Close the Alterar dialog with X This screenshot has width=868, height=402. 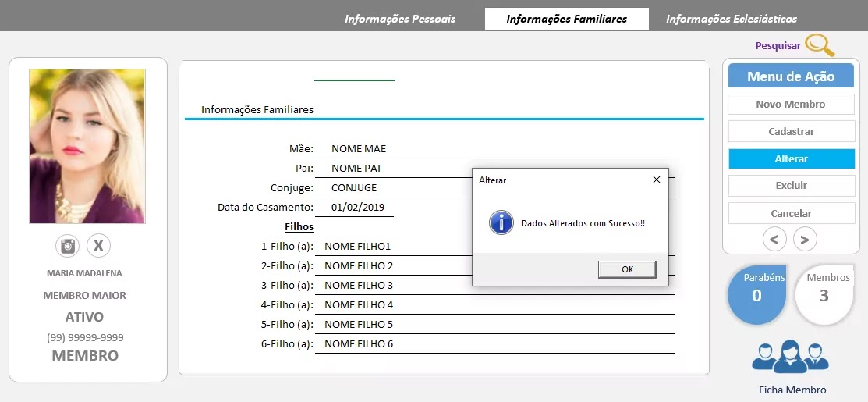coord(657,180)
